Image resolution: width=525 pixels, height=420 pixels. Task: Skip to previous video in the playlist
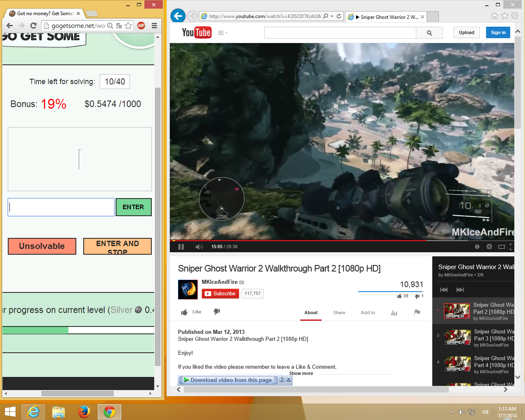pyautogui.click(x=444, y=290)
